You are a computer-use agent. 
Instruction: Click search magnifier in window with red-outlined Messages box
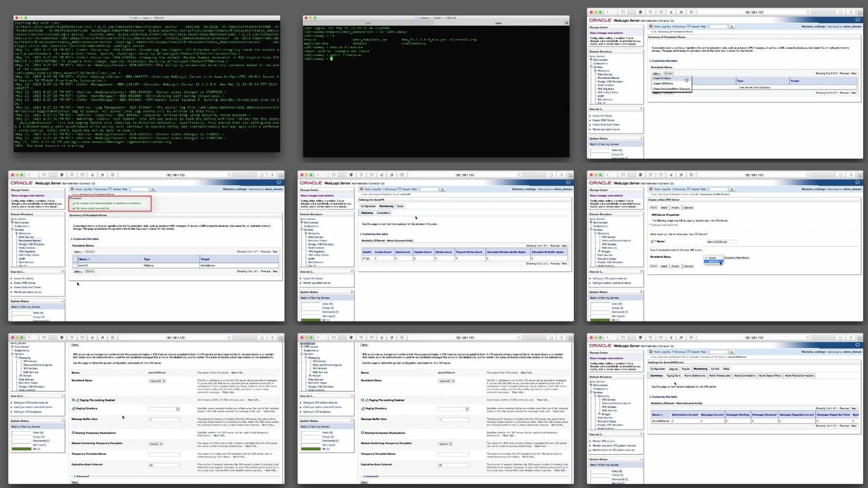pyautogui.click(x=153, y=189)
